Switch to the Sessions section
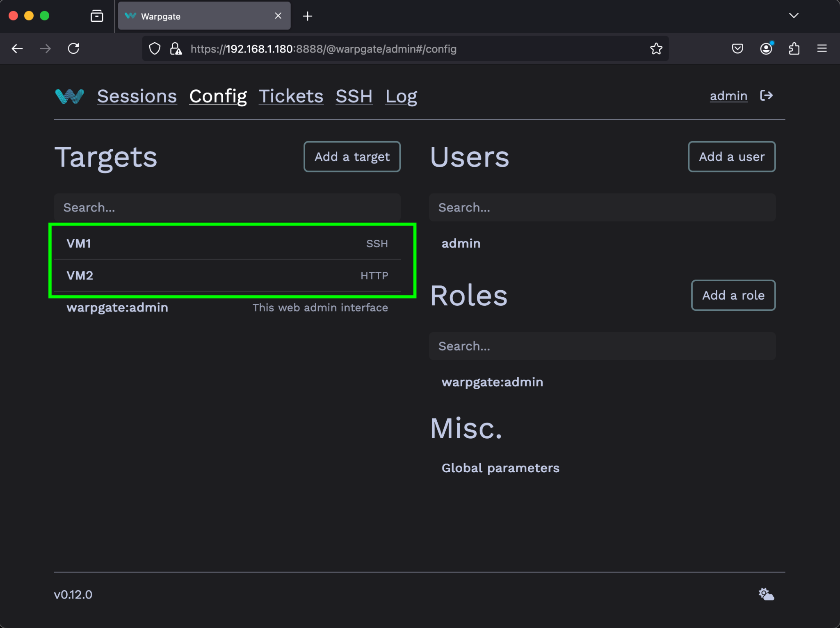This screenshot has width=840, height=628. point(137,96)
